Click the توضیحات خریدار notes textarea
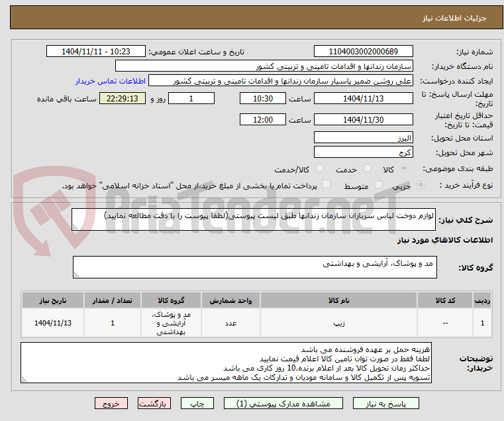504x421 pixels. tap(226, 363)
